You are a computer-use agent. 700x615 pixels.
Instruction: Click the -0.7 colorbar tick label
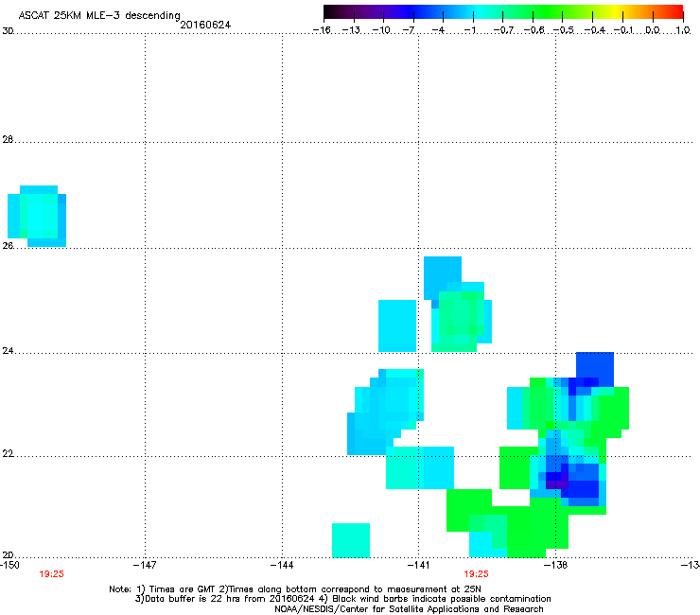coord(503,30)
